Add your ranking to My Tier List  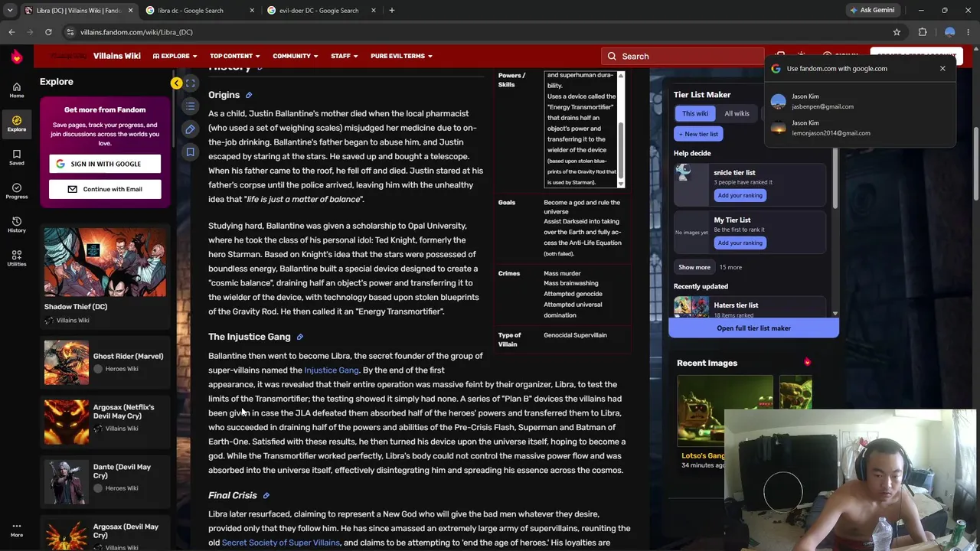(740, 243)
